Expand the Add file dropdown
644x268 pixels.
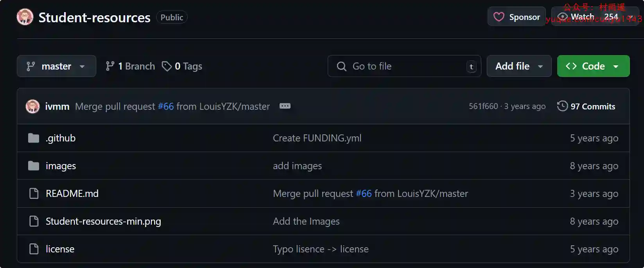[x=518, y=66]
